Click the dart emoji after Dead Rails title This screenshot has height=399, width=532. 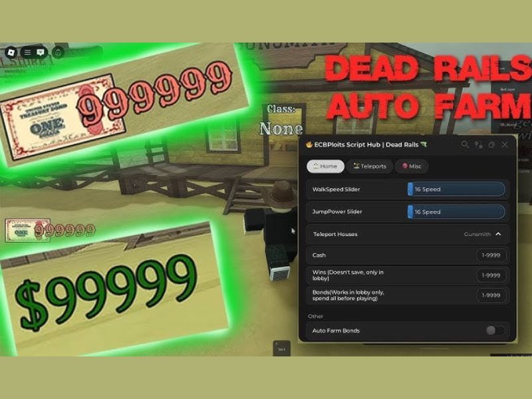(x=424, y=143)
